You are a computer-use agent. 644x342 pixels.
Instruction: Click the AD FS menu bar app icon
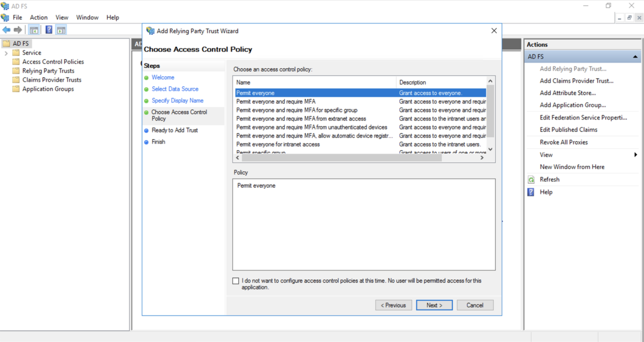point(5,17)
